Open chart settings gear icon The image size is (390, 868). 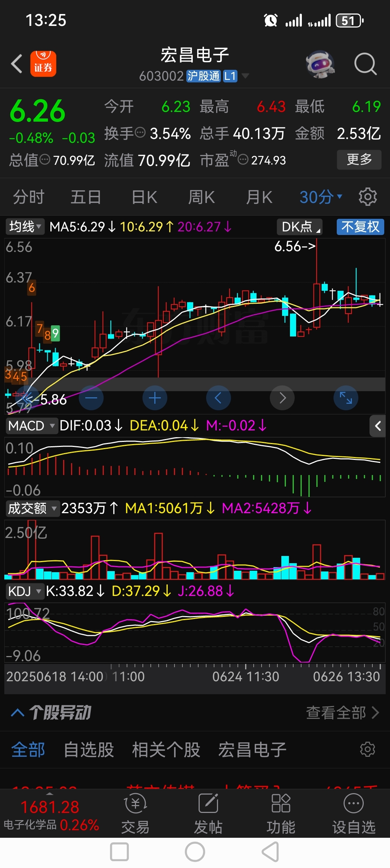coord(368,196)
